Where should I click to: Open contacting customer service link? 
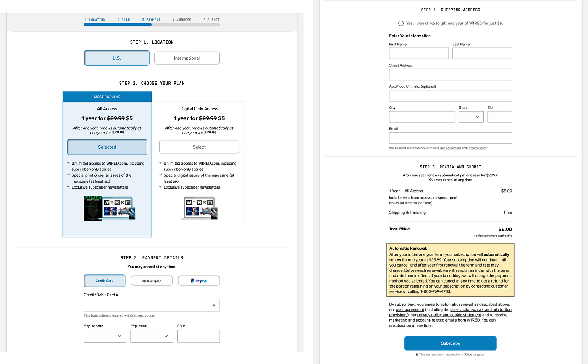(449, 289)
